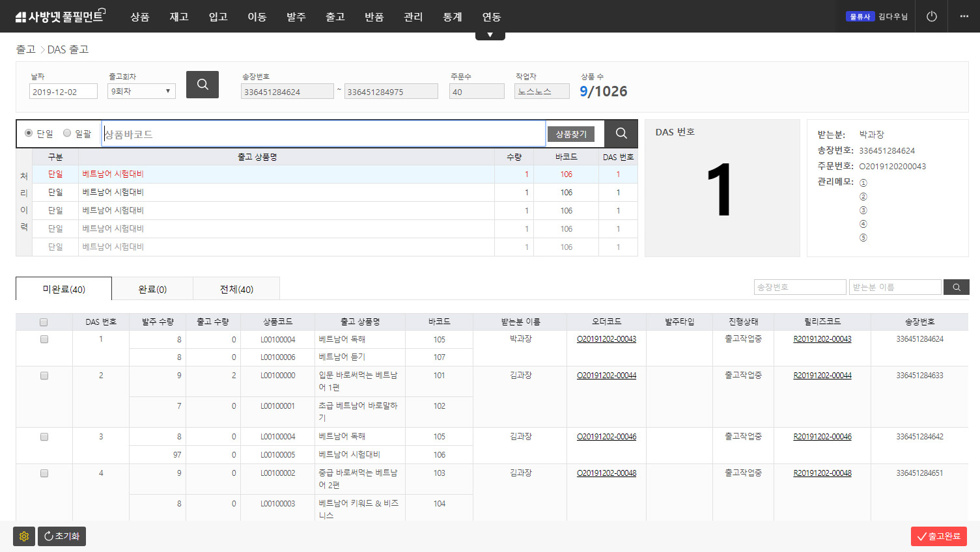Expand the collapsed panel arrow under top menu

pyautogui.click(x=490, y=35)
